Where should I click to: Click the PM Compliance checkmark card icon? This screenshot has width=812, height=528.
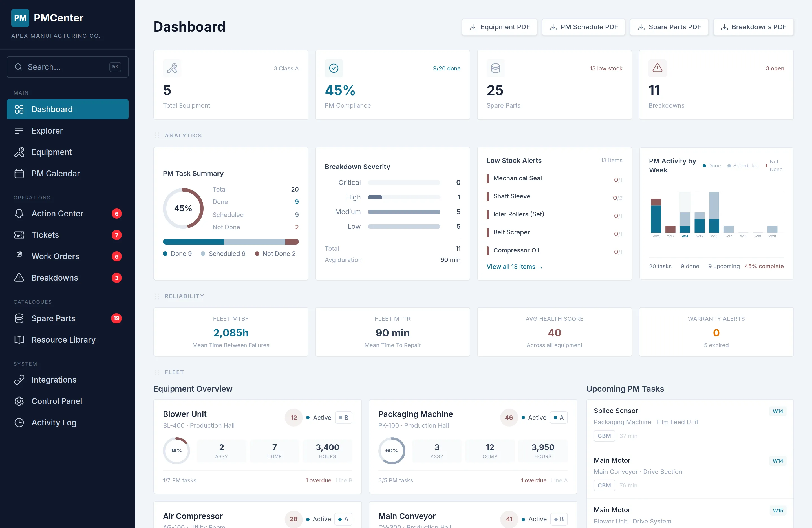tap(333, 68)
